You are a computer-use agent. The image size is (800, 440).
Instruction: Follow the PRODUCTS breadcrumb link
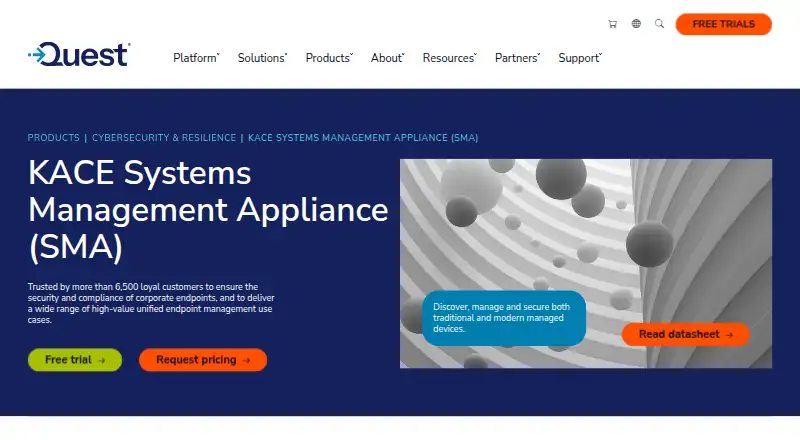click(x=54, y=138)
